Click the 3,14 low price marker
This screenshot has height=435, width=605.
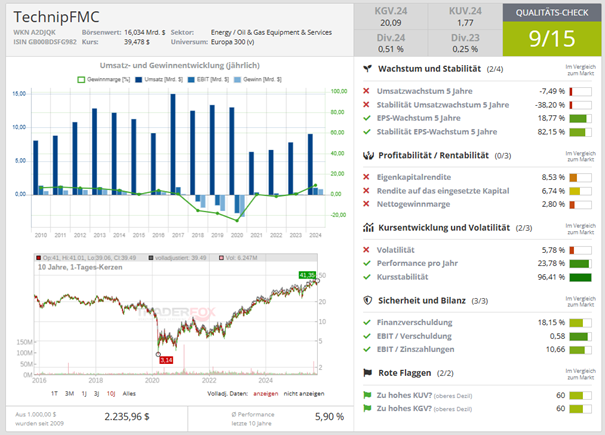click(x=166, y=358)
